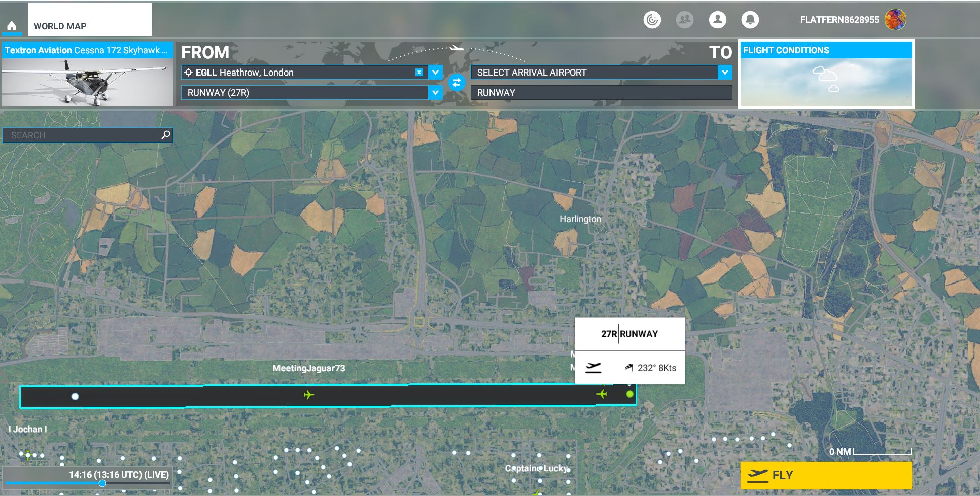Click the Home icon tab
Viewport: 980px width, 496px height.
tap(12, 26)
